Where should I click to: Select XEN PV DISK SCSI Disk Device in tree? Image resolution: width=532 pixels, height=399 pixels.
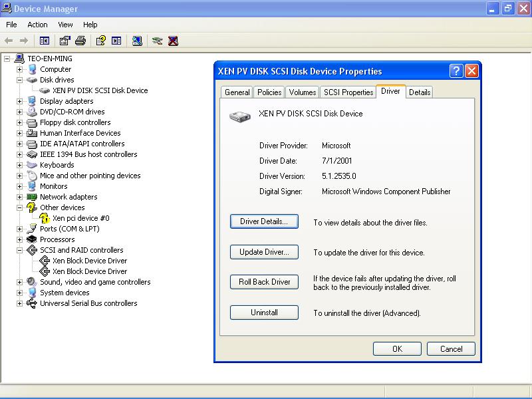[100, 90]
